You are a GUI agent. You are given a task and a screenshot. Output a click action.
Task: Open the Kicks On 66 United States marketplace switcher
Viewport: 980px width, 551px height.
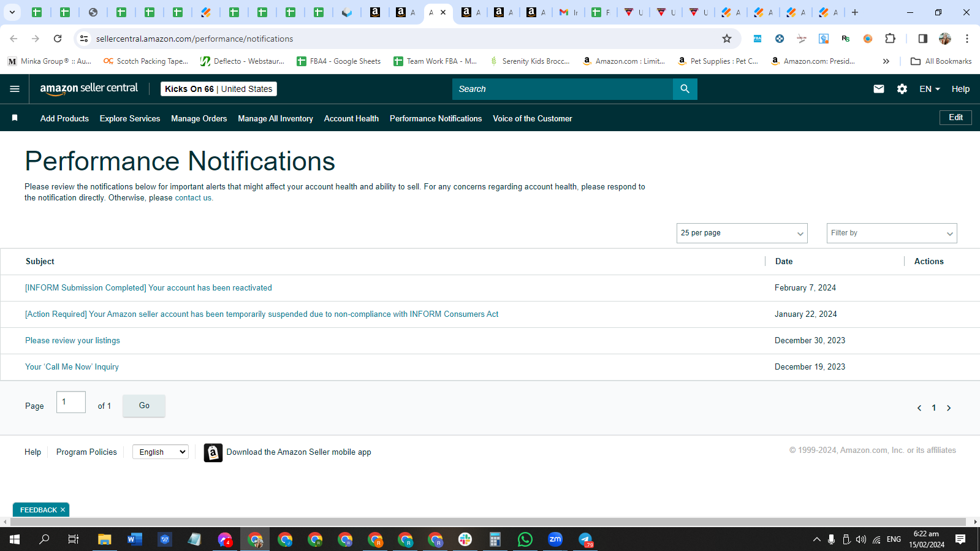pyautogui.click(x=219, y=89)
